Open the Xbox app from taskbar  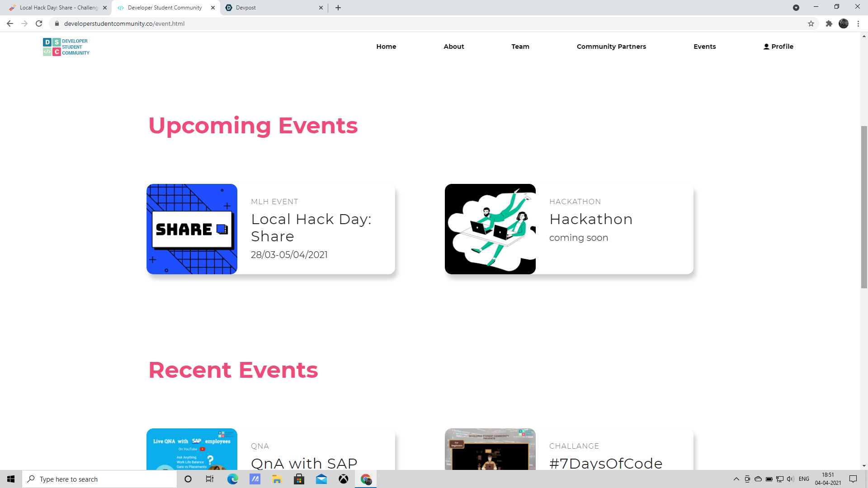tap(344, 479)
